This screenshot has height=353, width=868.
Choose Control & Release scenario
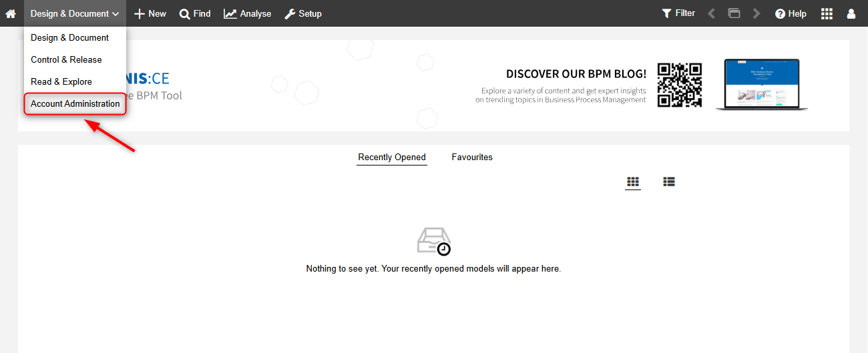pos(66,59)
